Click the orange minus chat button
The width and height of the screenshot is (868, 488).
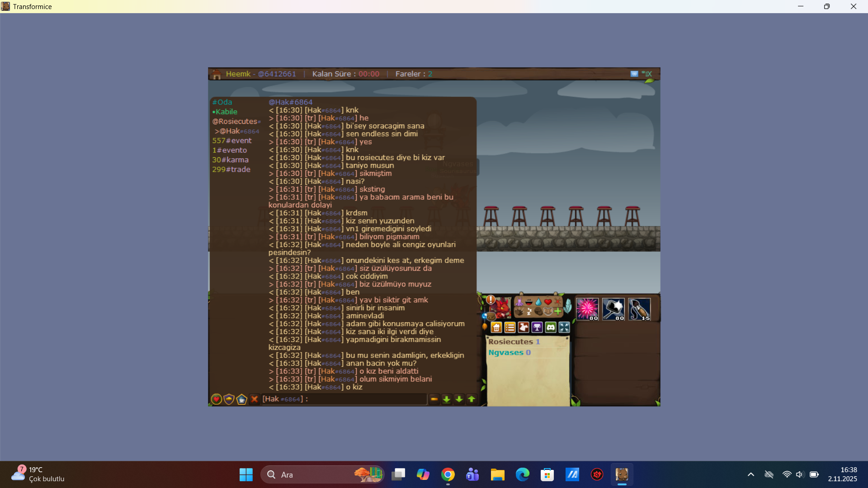pyautogui.click(x=434, y=399)
